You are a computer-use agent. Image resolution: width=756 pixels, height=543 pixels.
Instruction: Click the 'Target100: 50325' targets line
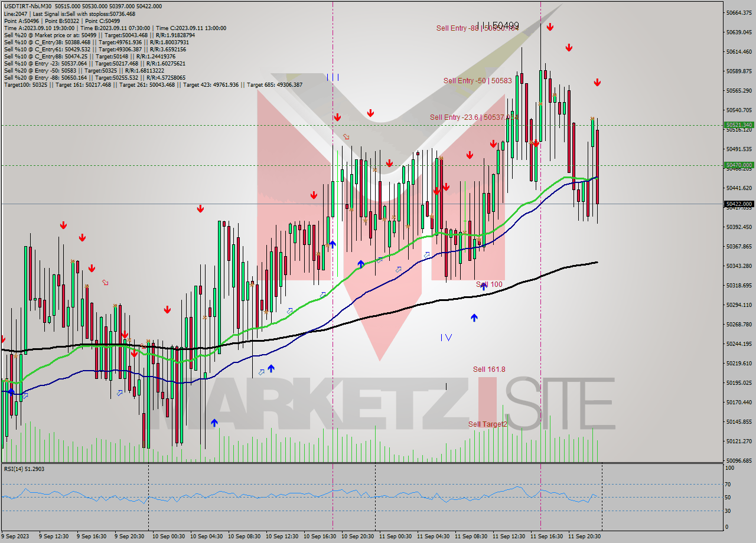(x=153, y=84)
